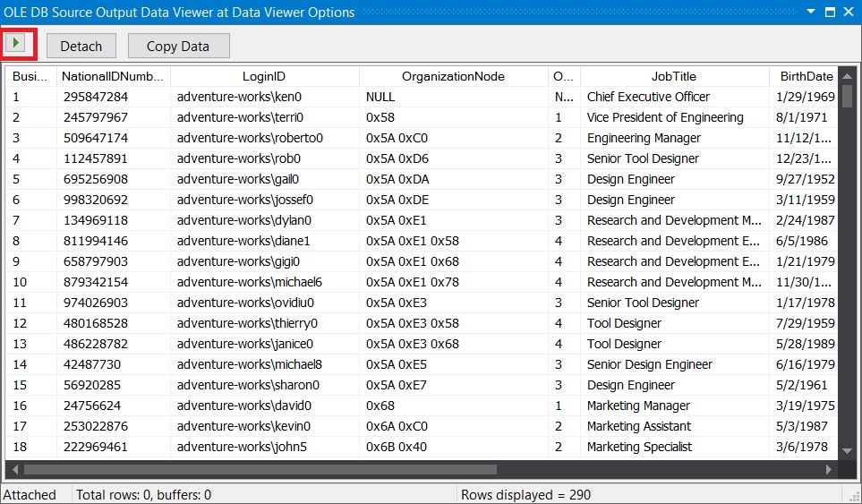862x504 pixels.
Task: Click the NationalIDNumber column header
Action: pyautogui.click(x=114, y=76)
